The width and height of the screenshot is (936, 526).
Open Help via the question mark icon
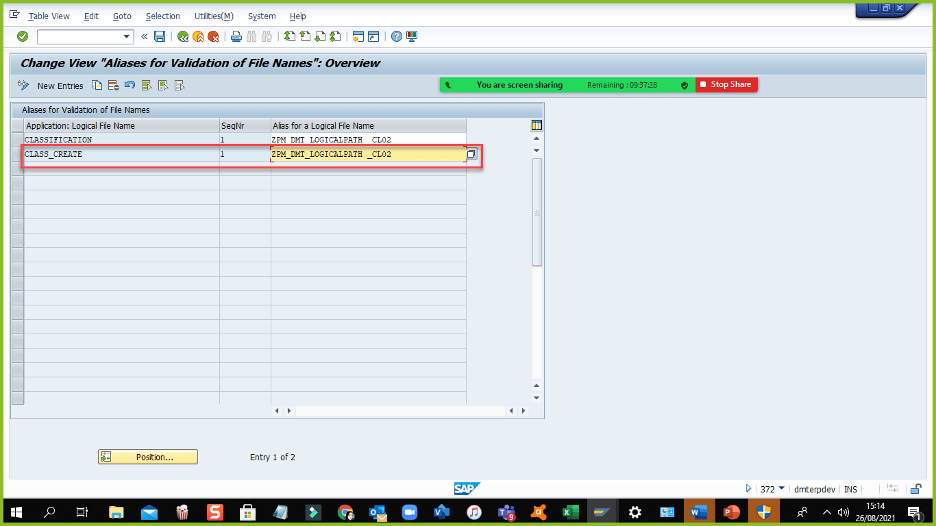point(396,37)
